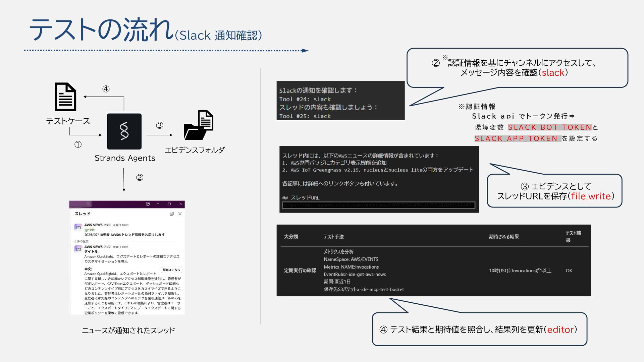This screenshot has height=362, width=644.
Task: Click AWS IoT Greengrass v2.15 line
Action: point(378,170)
